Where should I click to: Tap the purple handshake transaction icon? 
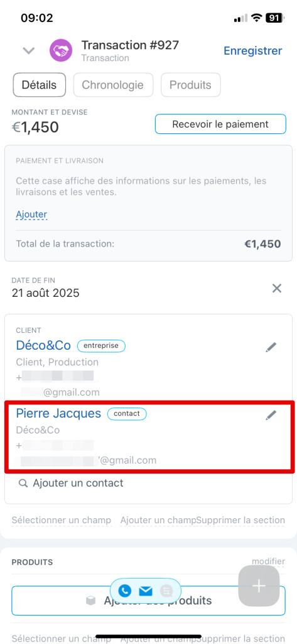click(x=61, y=50)
